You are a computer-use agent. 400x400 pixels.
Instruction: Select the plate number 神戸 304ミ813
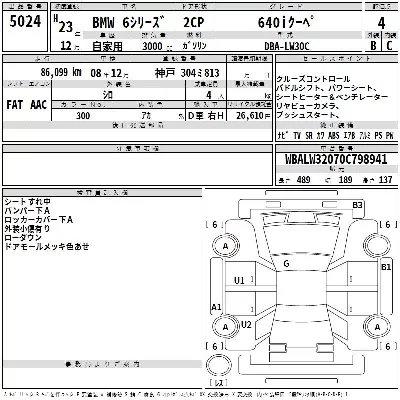(187, 73)
